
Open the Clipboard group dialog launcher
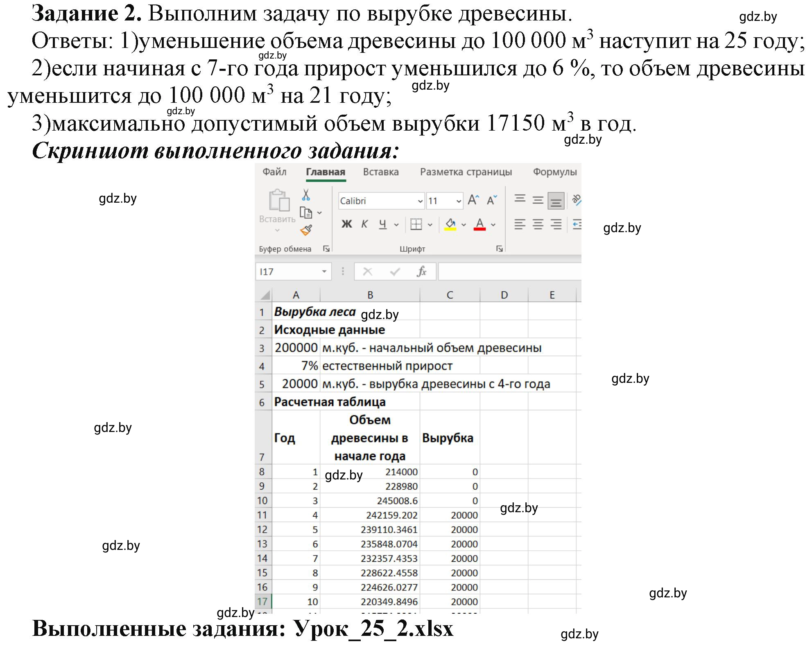click(x=326, y=249)
